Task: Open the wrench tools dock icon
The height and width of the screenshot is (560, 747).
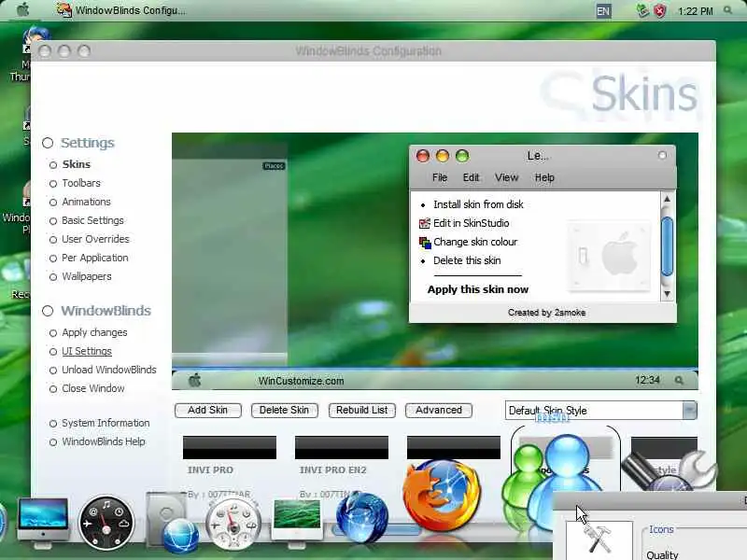Action: point(669,469)
